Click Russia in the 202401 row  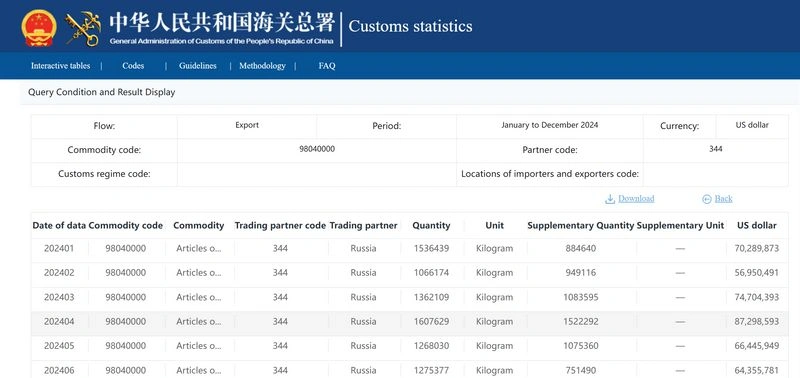click(x=363, y=248)
